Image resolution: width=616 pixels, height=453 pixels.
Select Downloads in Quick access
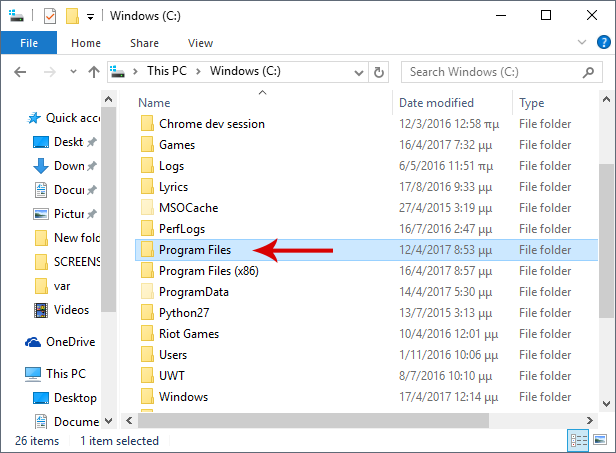coord(65,166)
